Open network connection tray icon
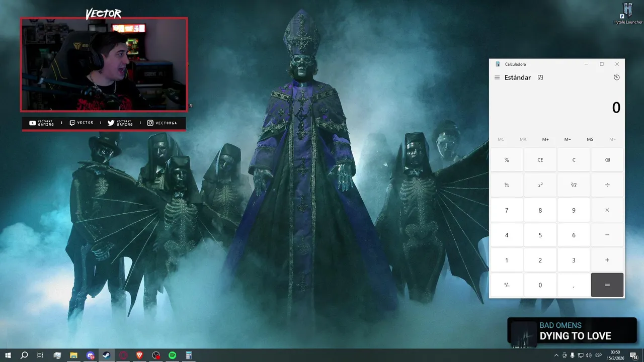 tap(581, 355)
